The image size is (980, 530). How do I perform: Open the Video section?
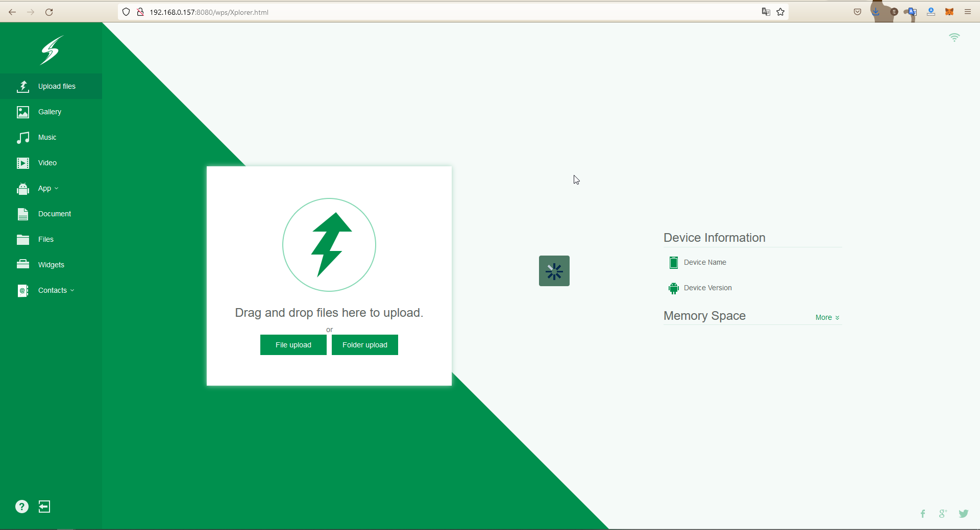(x=51, y=163)
